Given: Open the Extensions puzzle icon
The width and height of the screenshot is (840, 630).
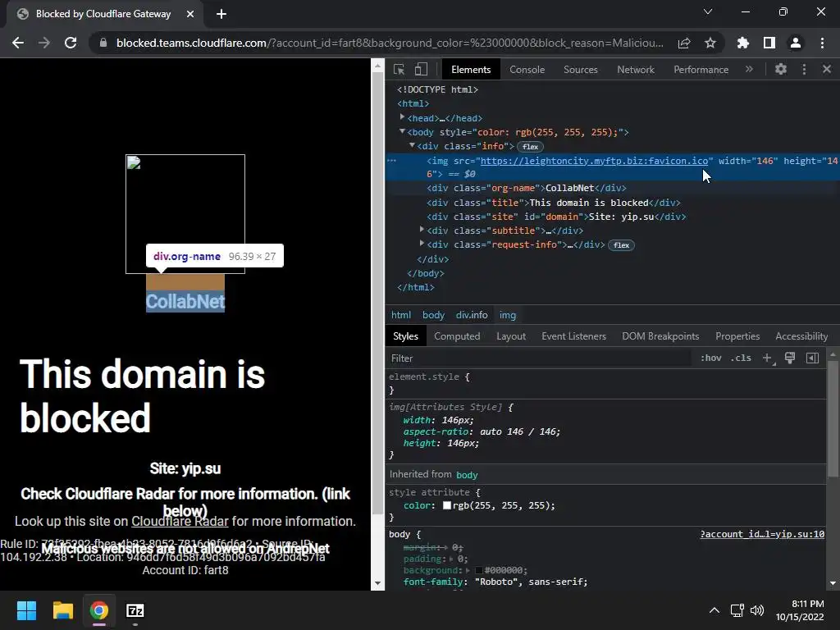Looking at the screenshot, I should [x=743, y=43].
